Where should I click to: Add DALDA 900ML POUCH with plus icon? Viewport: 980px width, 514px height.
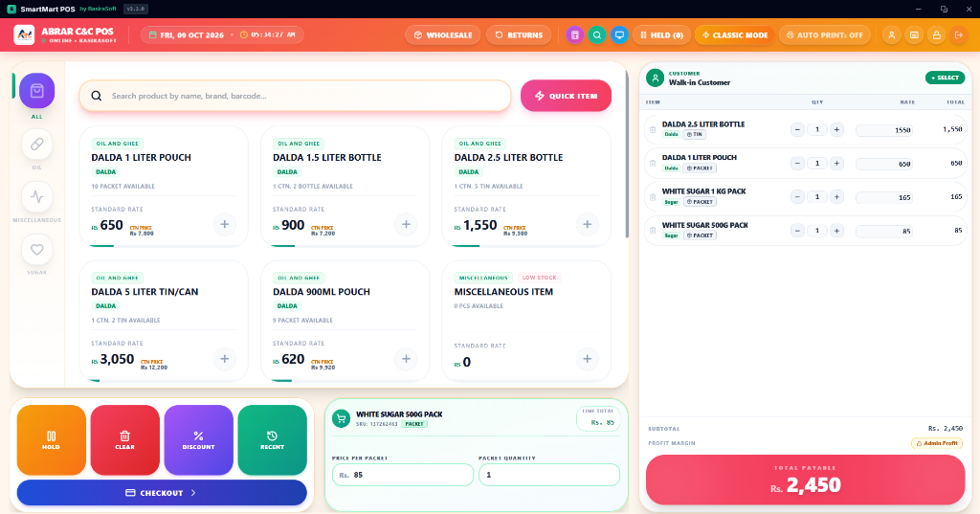click(x=406, y=359)
